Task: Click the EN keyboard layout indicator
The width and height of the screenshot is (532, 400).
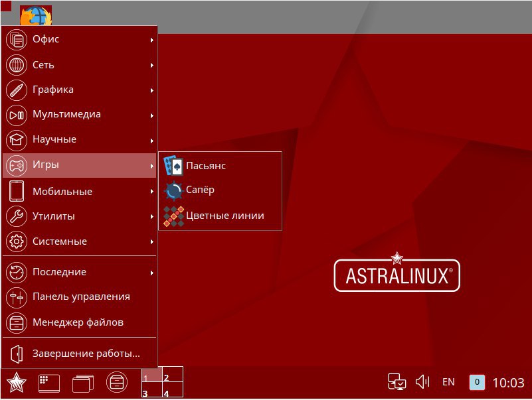Action: [x=448, y=382]
